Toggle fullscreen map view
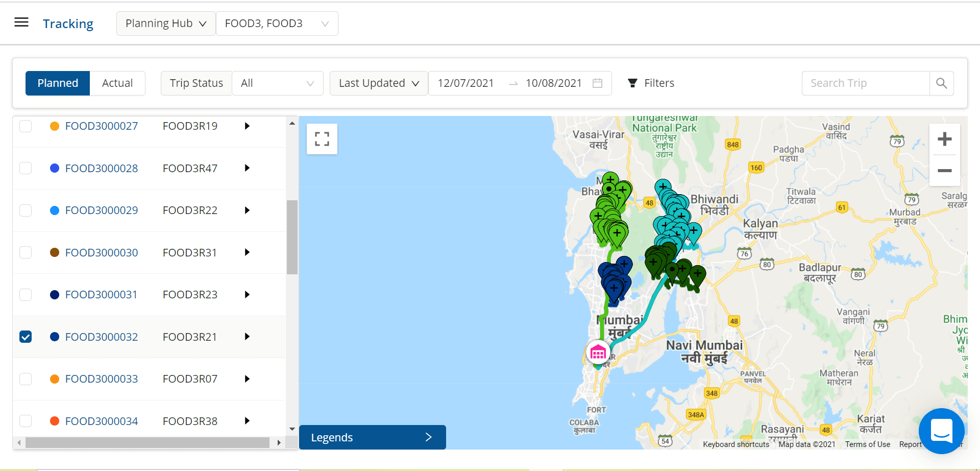 (x=322, y=139)
